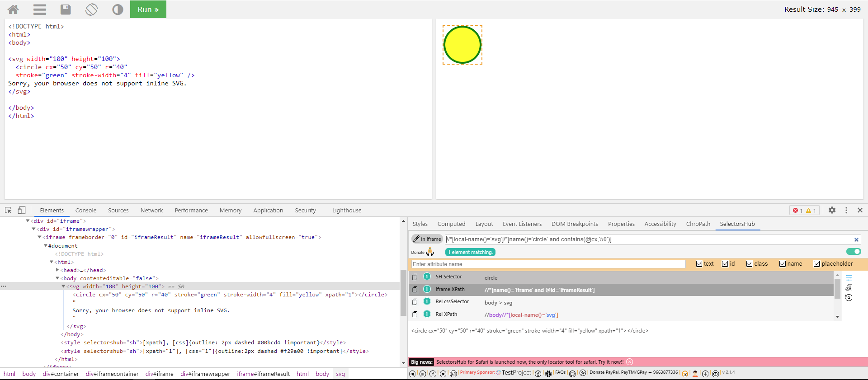This screenshot has height=380, width=868.
Task: Select the Computed sidebar tab
Action: click(451, 224)
